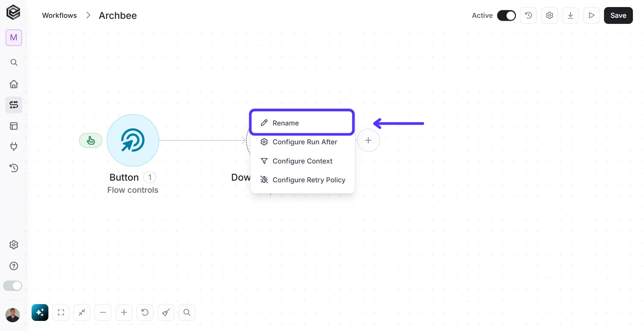Open workflow settings gear in toolbar
644x331 pixels.
(550, 15)
